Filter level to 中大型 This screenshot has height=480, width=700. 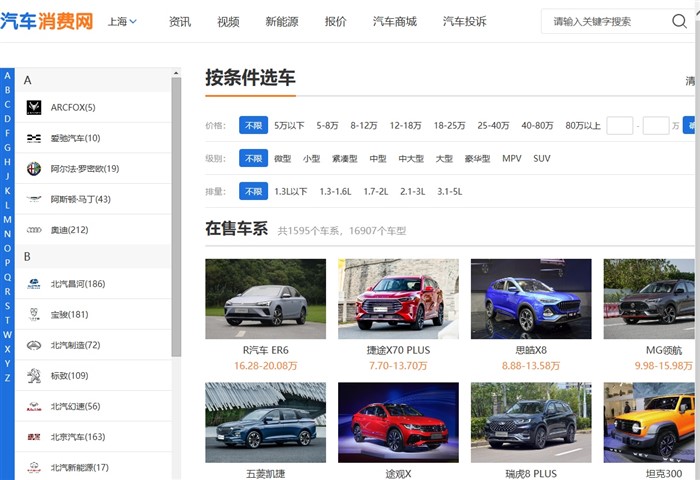[411, 159]
